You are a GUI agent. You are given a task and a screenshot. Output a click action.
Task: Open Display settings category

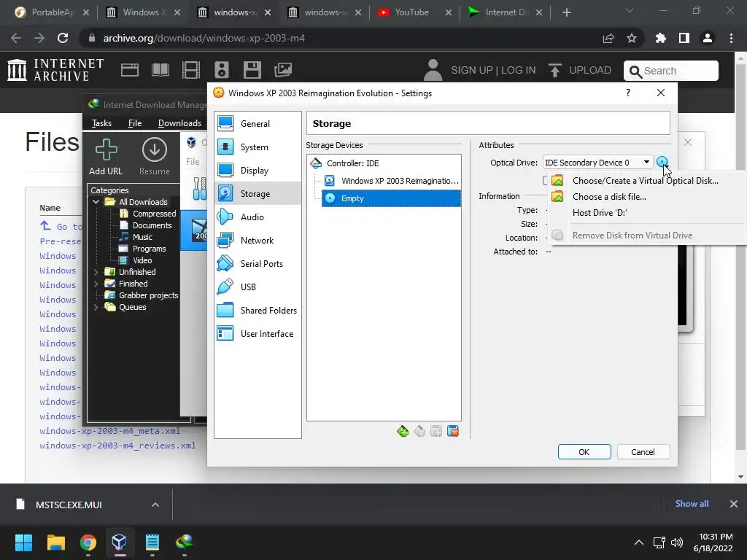pos(258,171)
